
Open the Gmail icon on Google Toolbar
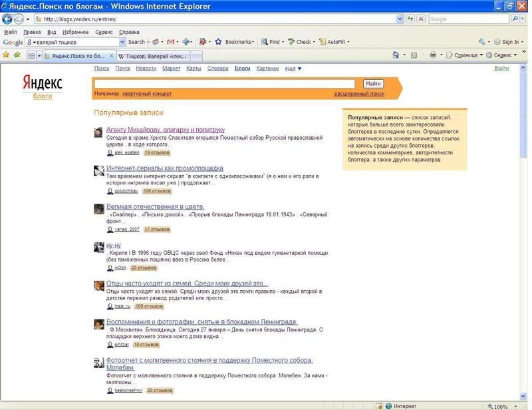tap(170, 42)
